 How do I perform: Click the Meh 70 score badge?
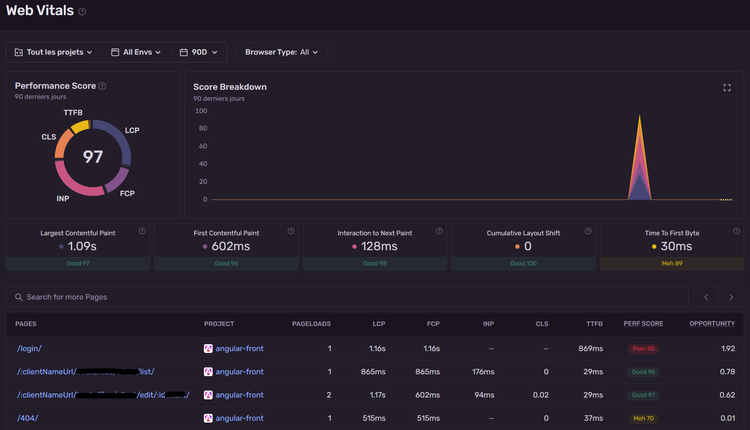643,418
